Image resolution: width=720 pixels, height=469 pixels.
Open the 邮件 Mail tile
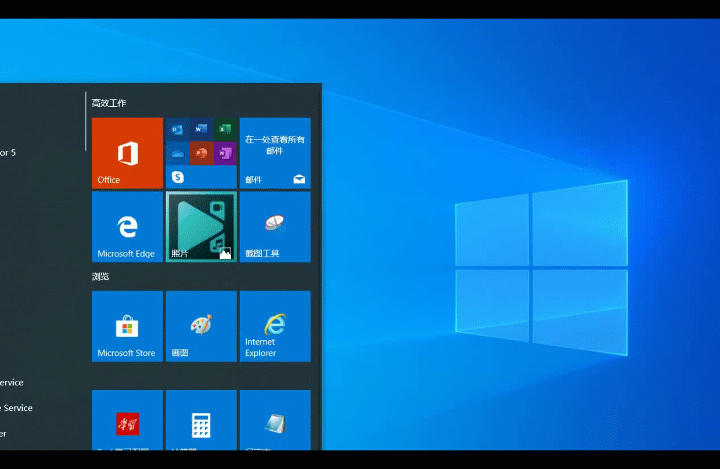coord(275,153)
